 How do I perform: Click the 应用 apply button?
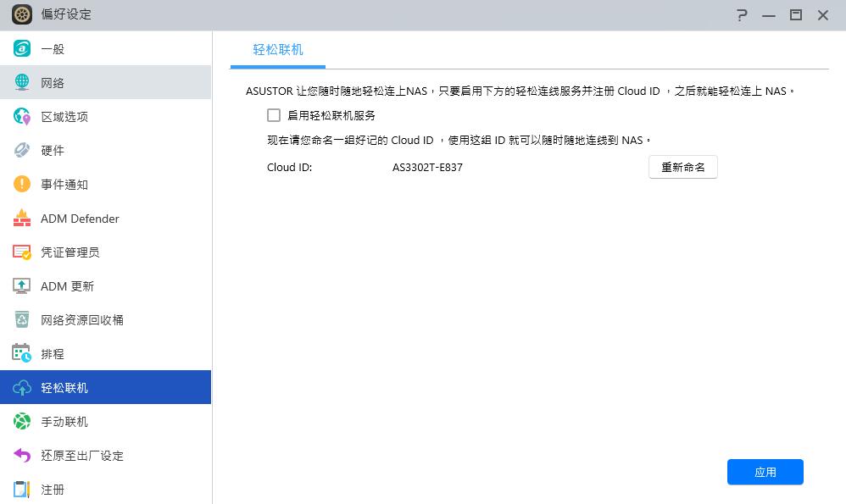[x=765, y=472]
